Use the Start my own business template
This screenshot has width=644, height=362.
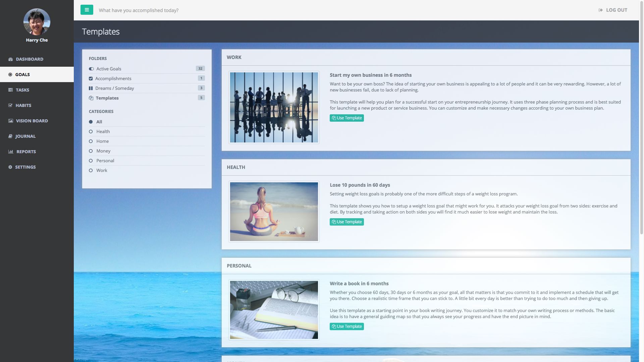click(x=346, y=118)
